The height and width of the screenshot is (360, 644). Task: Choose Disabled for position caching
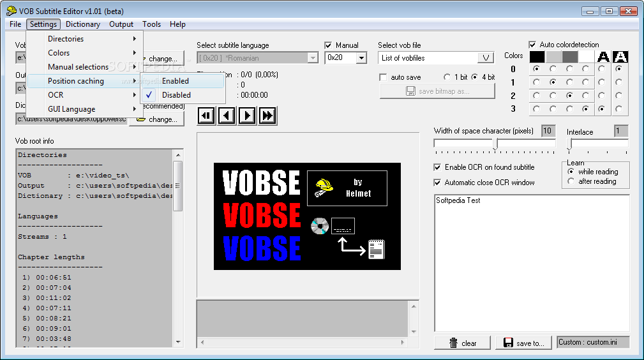183,95
